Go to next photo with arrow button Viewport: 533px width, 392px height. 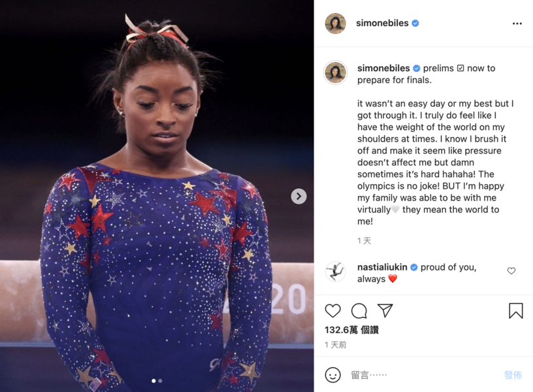299,196
